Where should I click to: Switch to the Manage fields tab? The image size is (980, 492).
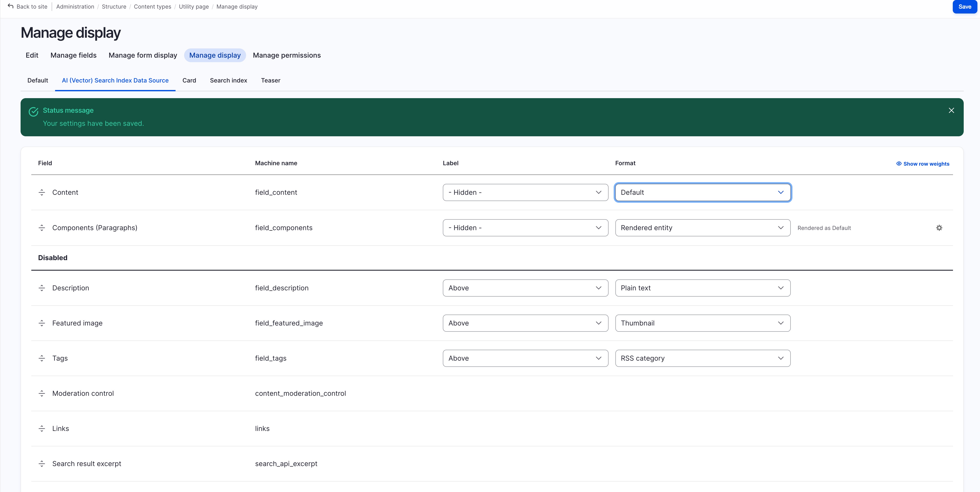[x=74, y=55]
